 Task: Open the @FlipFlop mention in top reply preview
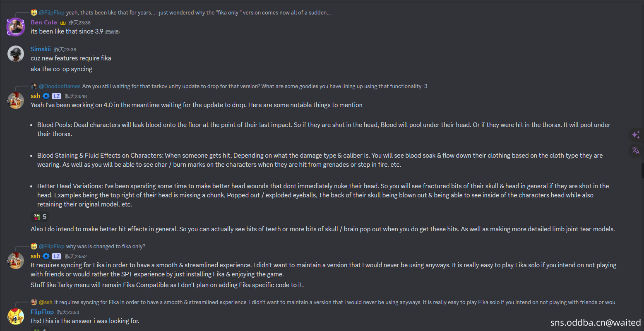click(x=52, y=12)
